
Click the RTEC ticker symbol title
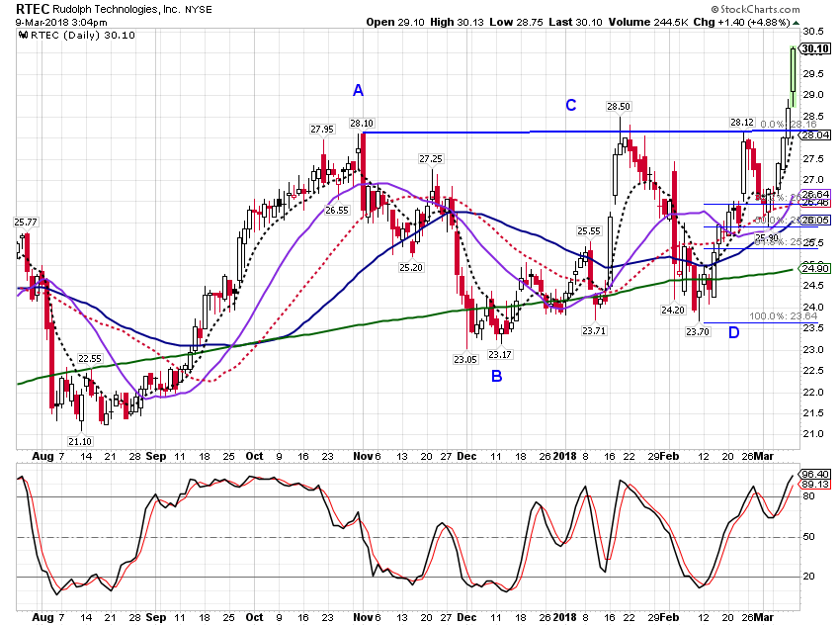pyautogui.click(x=33, y=9)
